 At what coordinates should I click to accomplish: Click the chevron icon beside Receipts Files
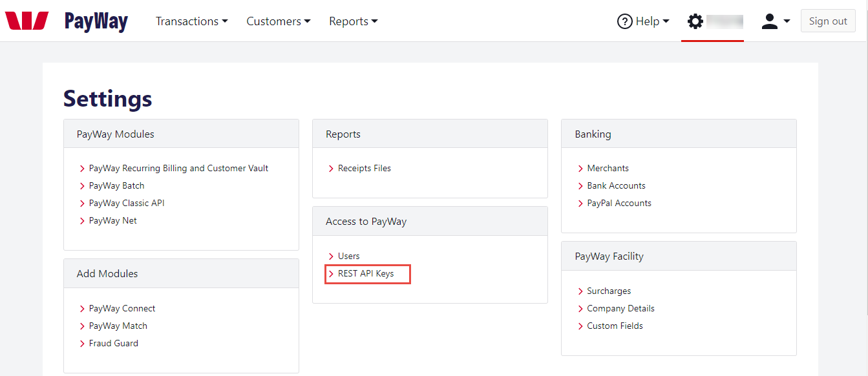(x=332, y=169)
